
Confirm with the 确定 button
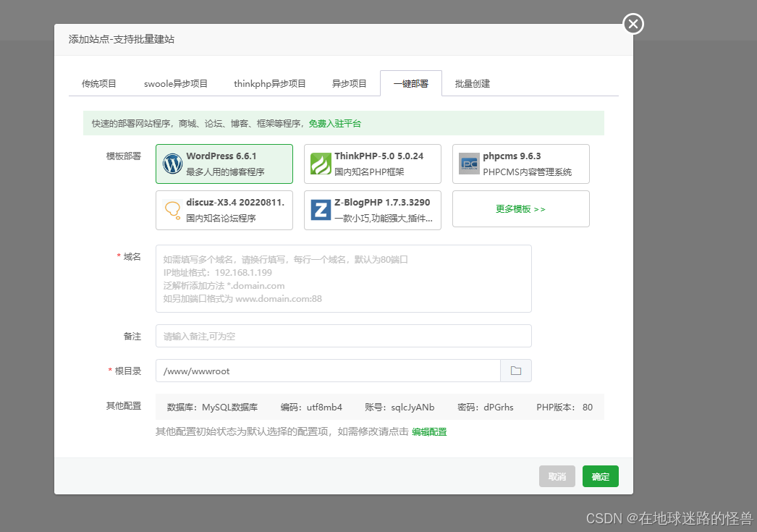(601, 476)
